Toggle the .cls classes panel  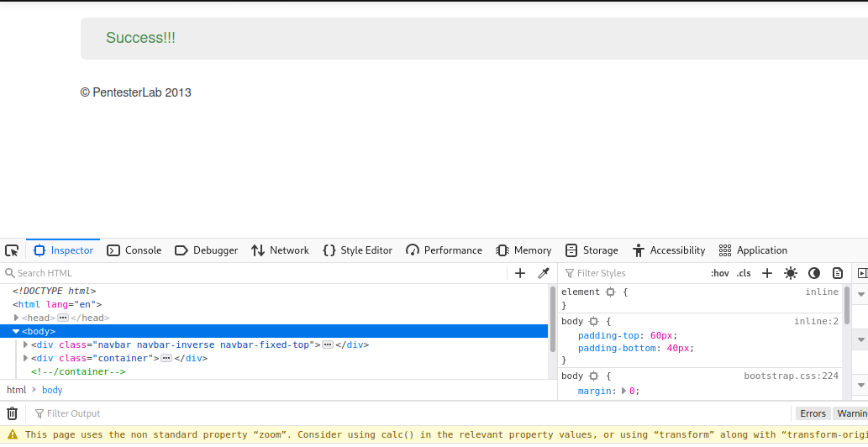(744, 273)
